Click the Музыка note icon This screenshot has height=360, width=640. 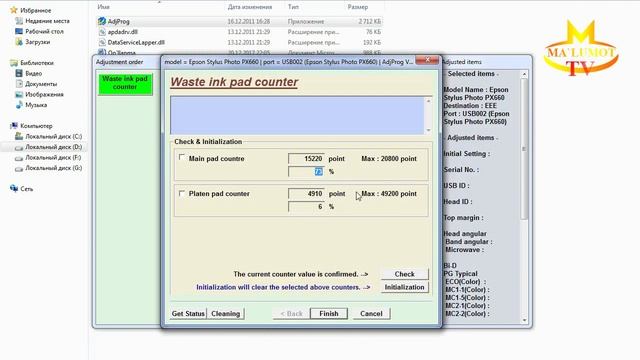point(19,104)
